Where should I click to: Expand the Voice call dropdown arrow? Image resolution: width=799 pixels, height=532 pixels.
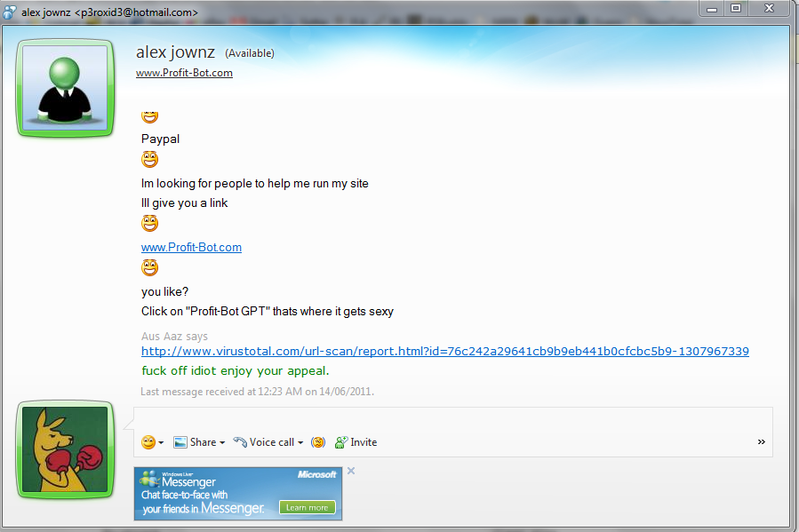(300, 442)
